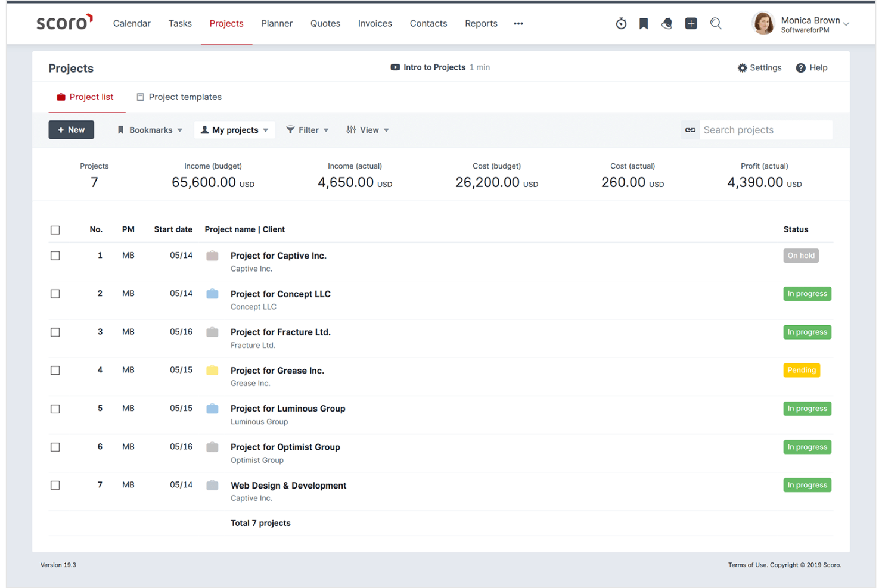This screenshot has height=588, width=882.
Task: Open the Invoices menu
Action: pos(375,23)
